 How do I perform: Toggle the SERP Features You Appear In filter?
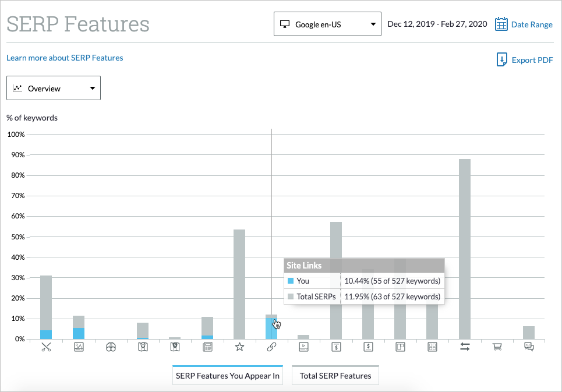coord(227,375)
